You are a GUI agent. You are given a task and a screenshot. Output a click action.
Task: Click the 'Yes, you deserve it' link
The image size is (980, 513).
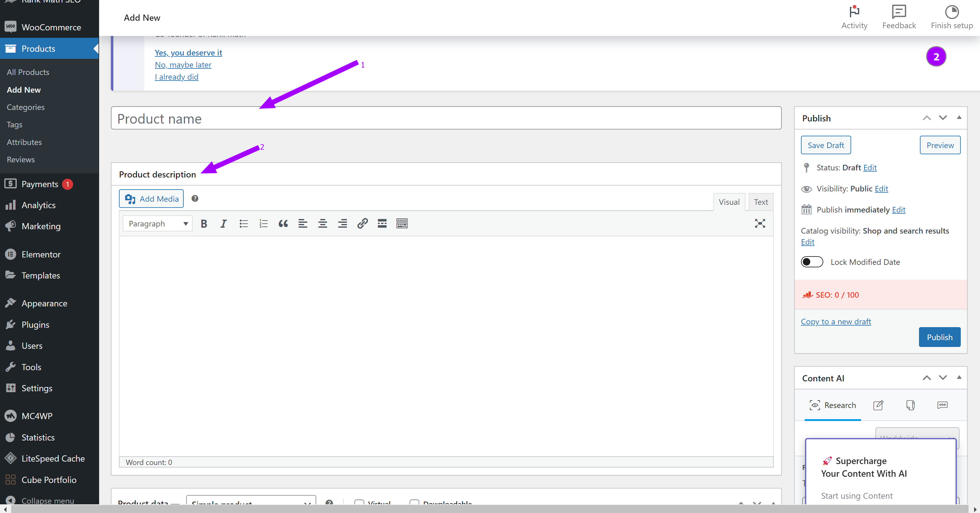[x=188, y=53]
